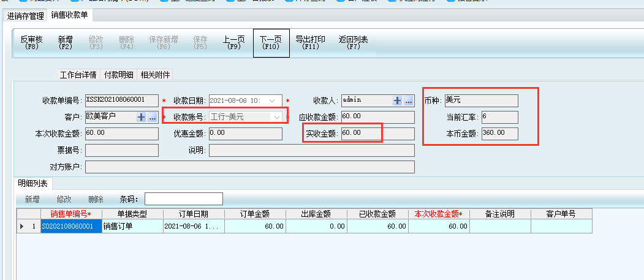Click into the 说明 description field
644x280 pixels.
point(311,150)
